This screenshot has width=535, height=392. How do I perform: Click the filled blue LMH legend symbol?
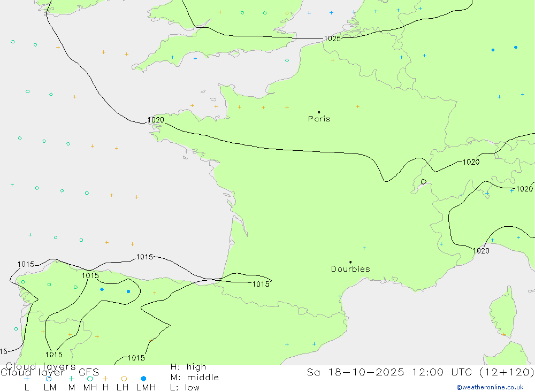point(143,379)
